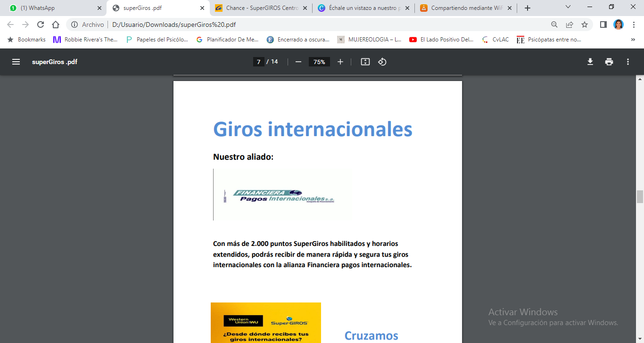Open the Chrome profile avatar
Viewport: 644px width, 343px height.
[619, 24]
